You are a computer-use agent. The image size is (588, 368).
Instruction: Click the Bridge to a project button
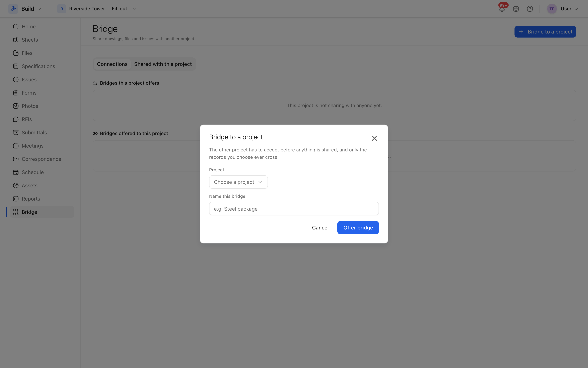pyautogui.click(x=545, y=32)
